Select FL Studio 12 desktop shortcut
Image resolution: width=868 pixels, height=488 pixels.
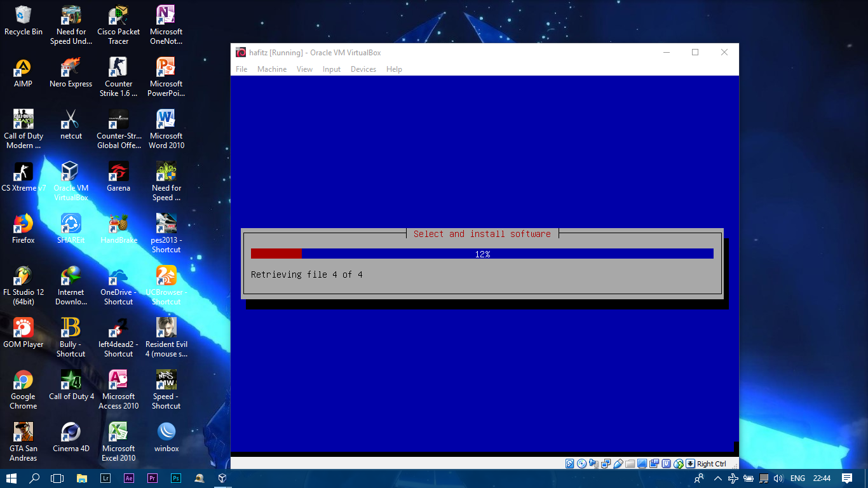point(24,286)
